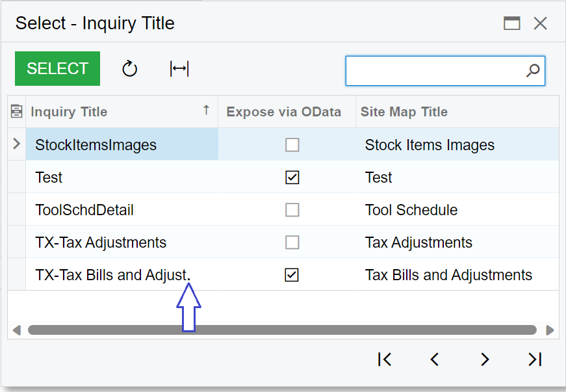Viewport: 566px width, 392px height.
Task: Maximize the Select - Inquiry Title dialog
Action: pos(512,23)
